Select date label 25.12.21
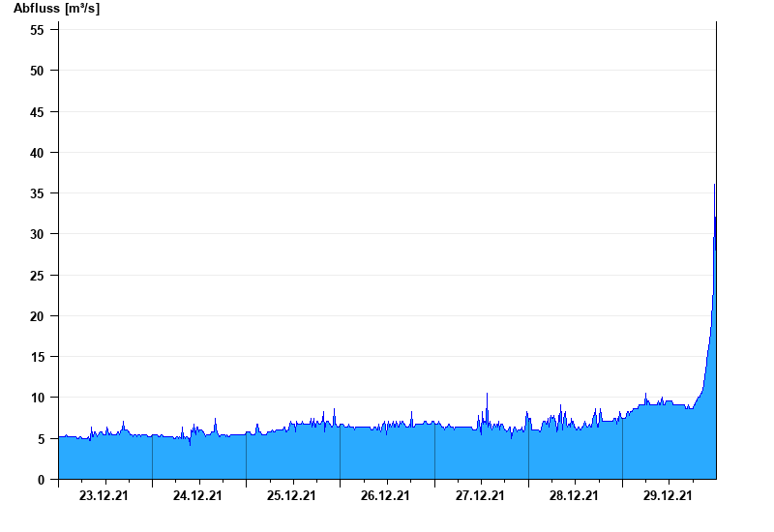This screenshot has width=774, height=532. click(x=291, y=495)
